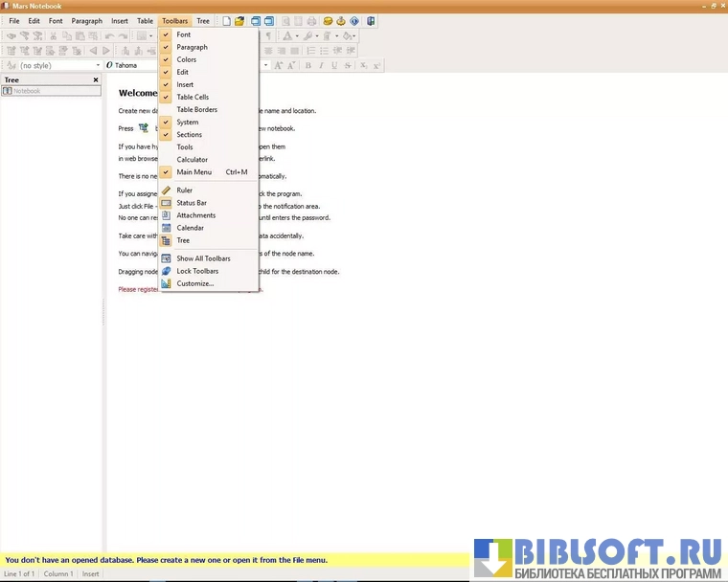The width and height of the screenshot is (728, 582).
Task: Choose Lock Toolbars in the menu
Action: [x=197, y=271]
